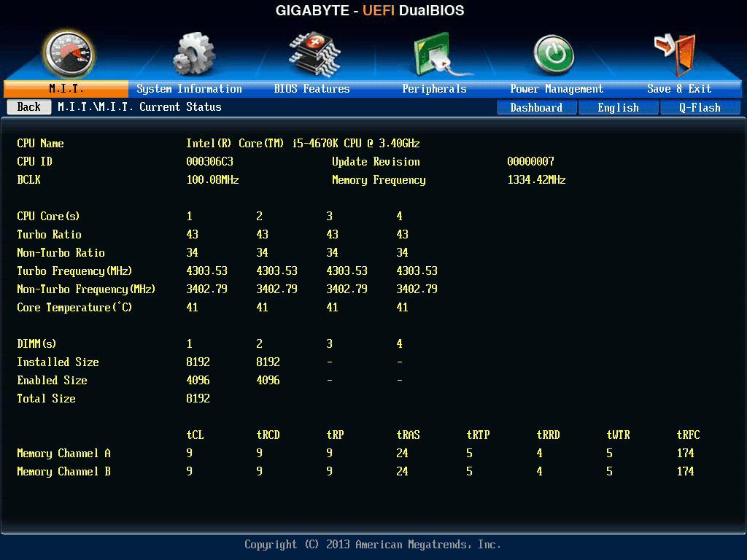This screenshot has height=560, width=747.
Task: Open the BIOS Features tab
Action: (x=311, y=88)
